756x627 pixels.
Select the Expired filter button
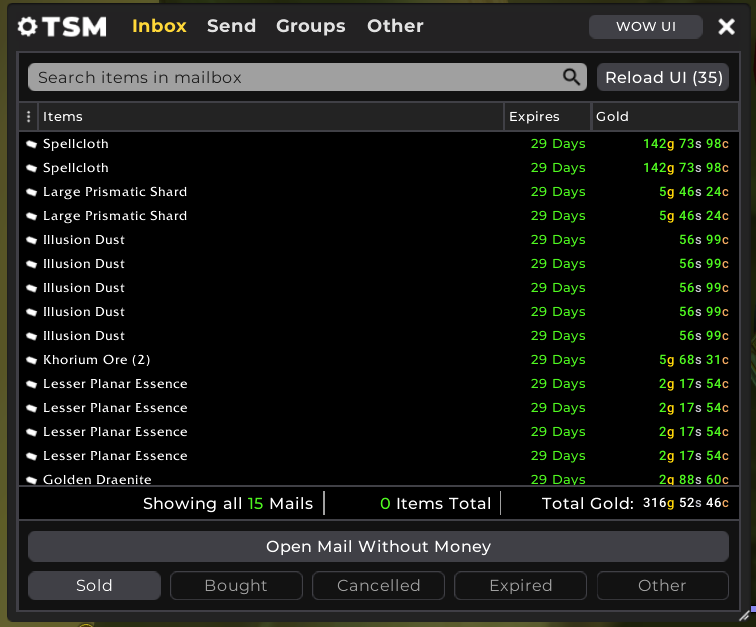click(x=521, y=586)
